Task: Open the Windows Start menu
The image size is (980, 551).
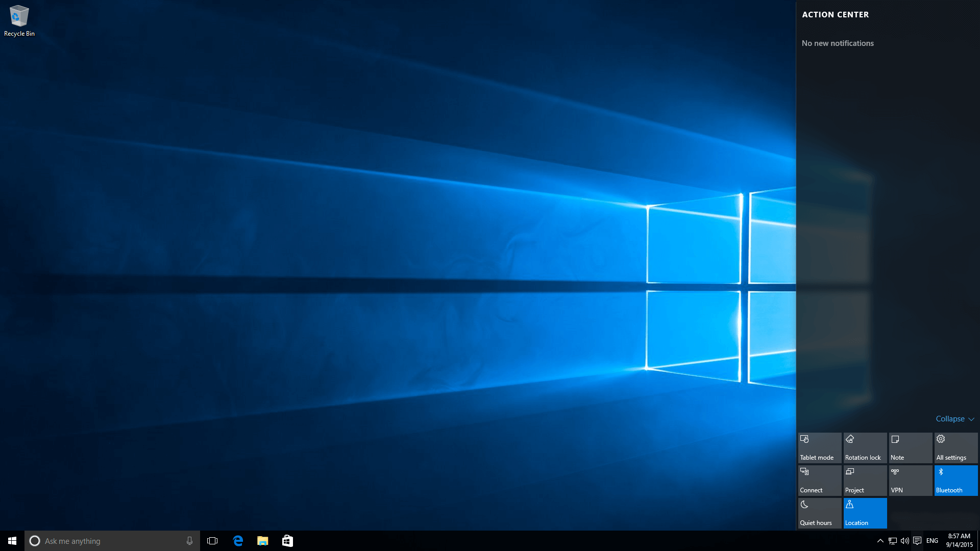Action: point(12,541)
